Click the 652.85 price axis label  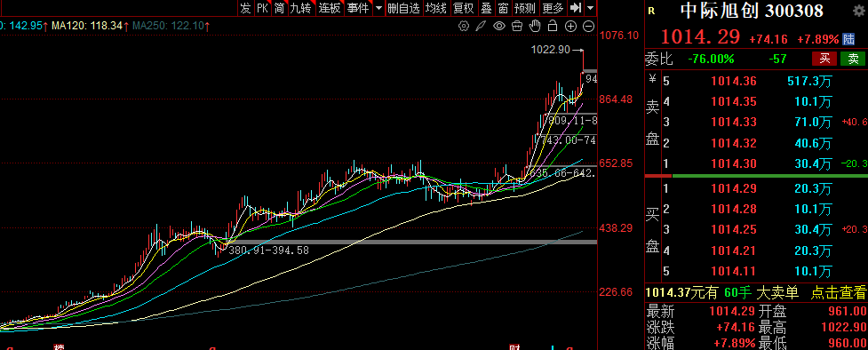click(x=616, y=163)
